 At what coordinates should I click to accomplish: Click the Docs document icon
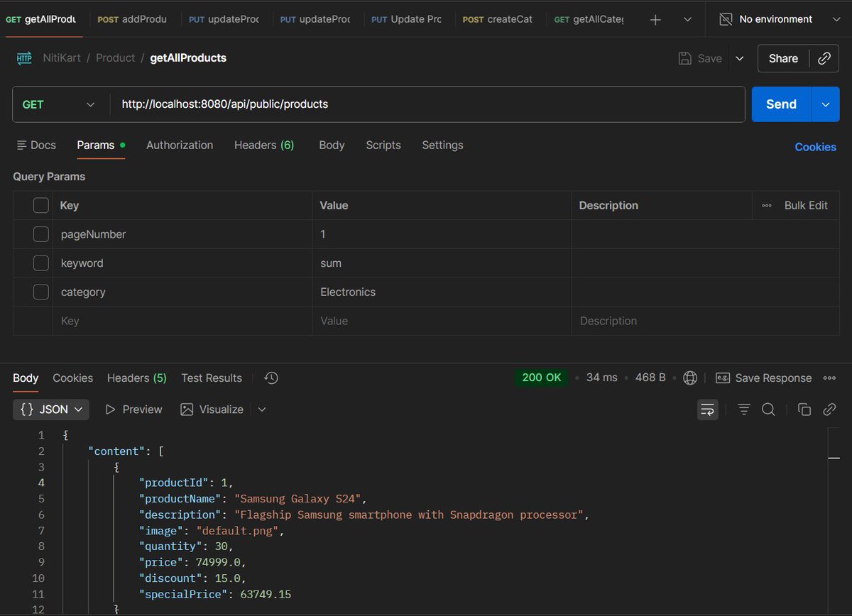[x=21, y=145]
